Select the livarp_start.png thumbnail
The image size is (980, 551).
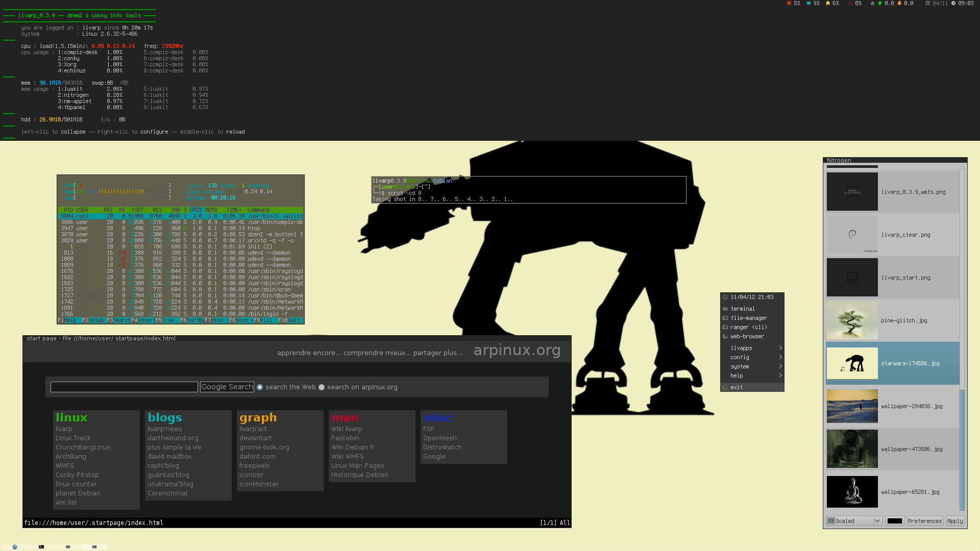(852, 278)
